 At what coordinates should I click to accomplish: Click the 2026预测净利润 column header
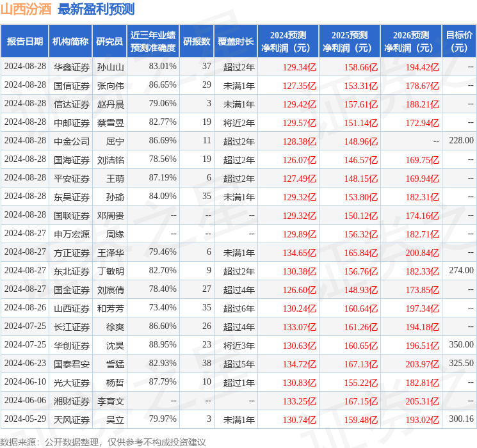click(411, 42)
